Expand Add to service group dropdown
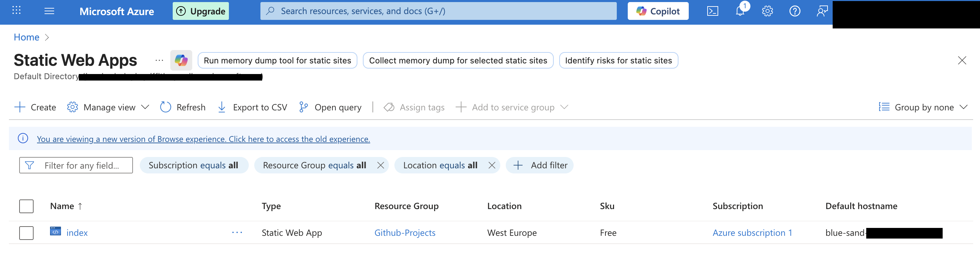Image resolution: width=980 pixels, height=255 pixels. [512, 107]
